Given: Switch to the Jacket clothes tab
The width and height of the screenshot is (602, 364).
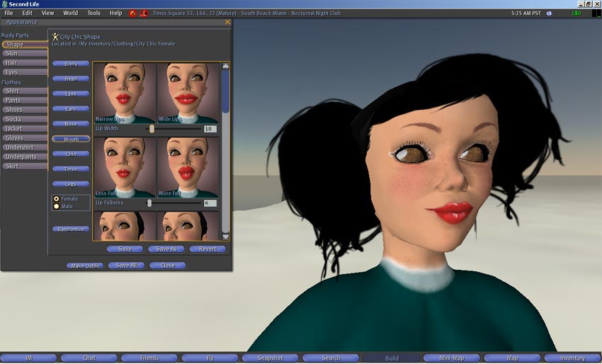Looking at the screenshot, I should [13, 129].
